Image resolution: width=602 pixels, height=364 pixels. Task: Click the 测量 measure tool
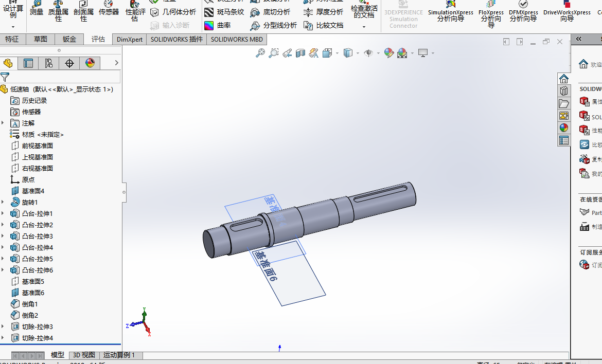pos(37,8)
